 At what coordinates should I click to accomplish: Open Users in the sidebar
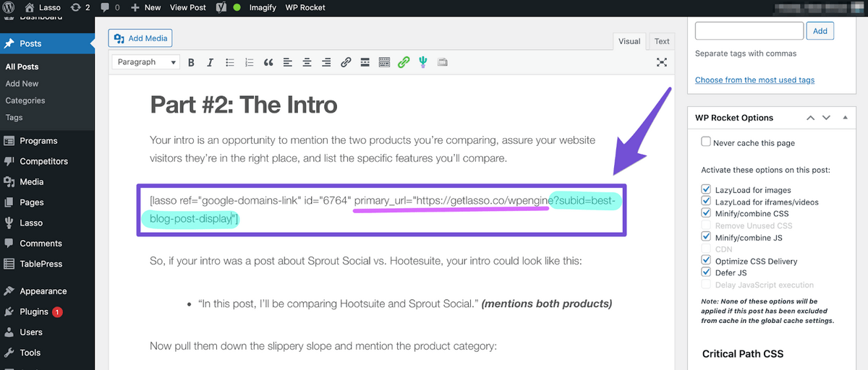tap(47, 332)
